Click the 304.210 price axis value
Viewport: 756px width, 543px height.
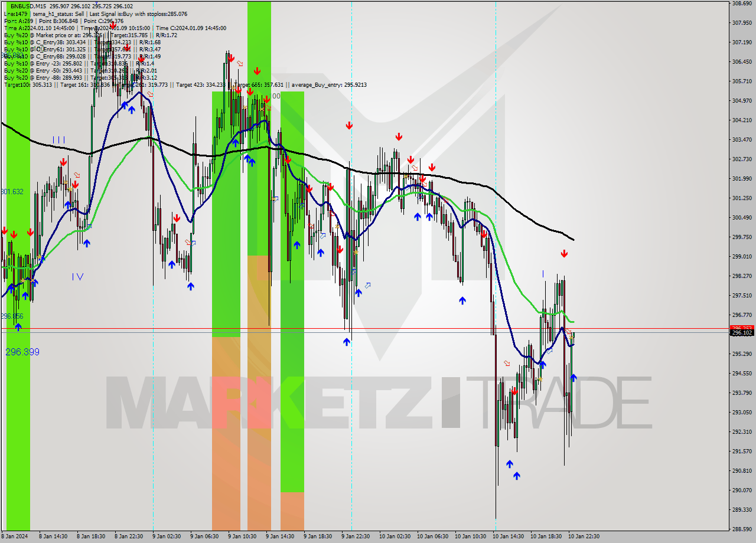click(742, 120)
